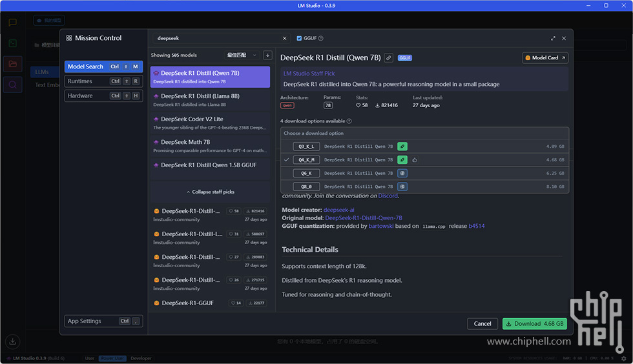Click the download options help icon
This screenshot has width=633, height=364.
click(x=349, y=121)
